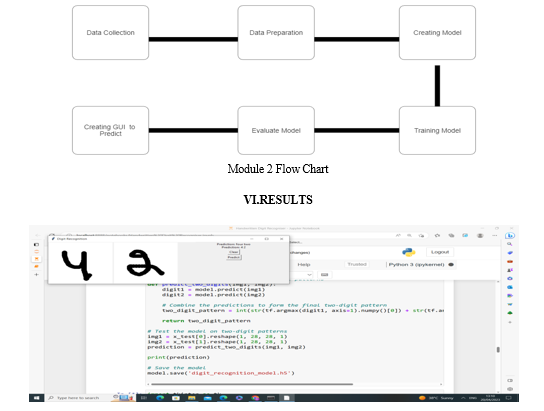Click the left drawing canvas showing 4
Image resolution: width=544 pixels, height=411 pixels.
point(80,263)
